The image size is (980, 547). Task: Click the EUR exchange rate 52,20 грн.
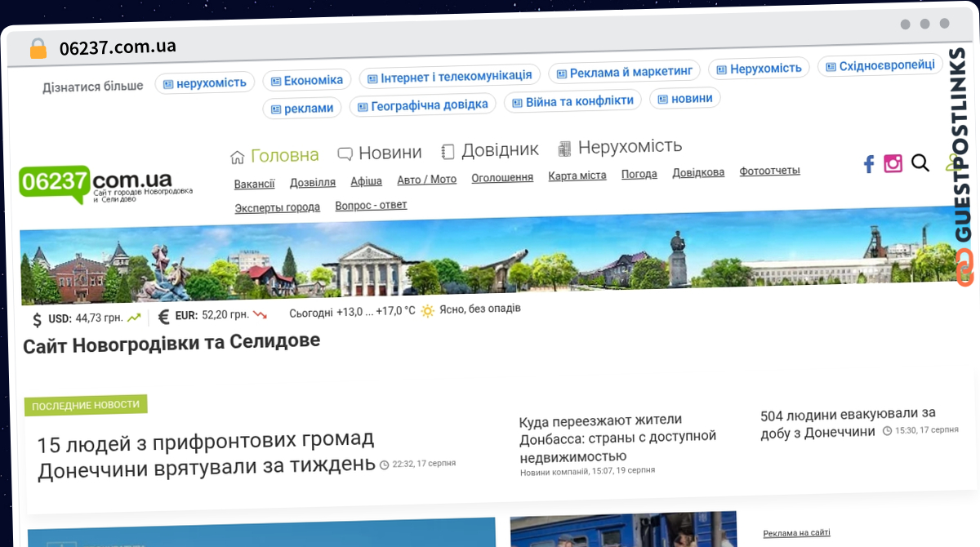212,315
